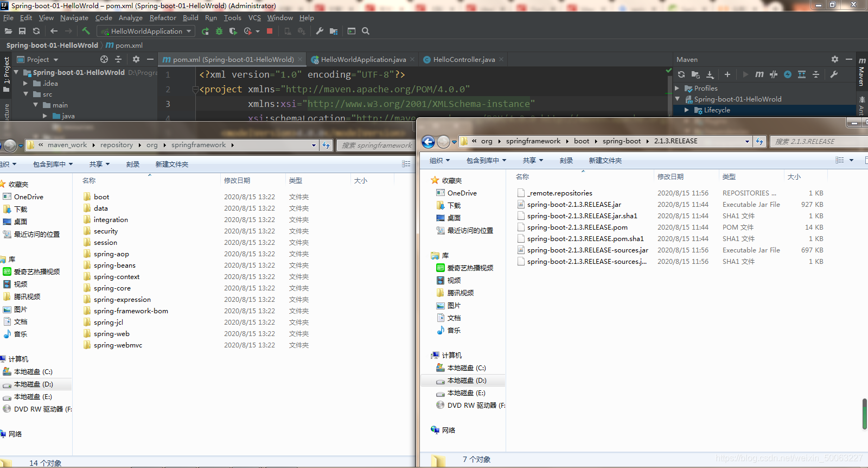Close the pom.xml editor tab
The image size is (868, 468).
(x=299, y=60)
